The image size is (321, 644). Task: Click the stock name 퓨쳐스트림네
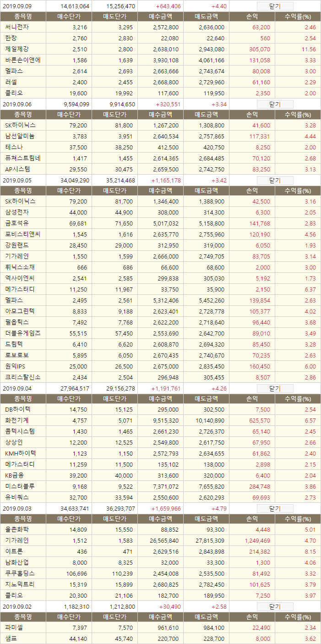tap(23, 158)
